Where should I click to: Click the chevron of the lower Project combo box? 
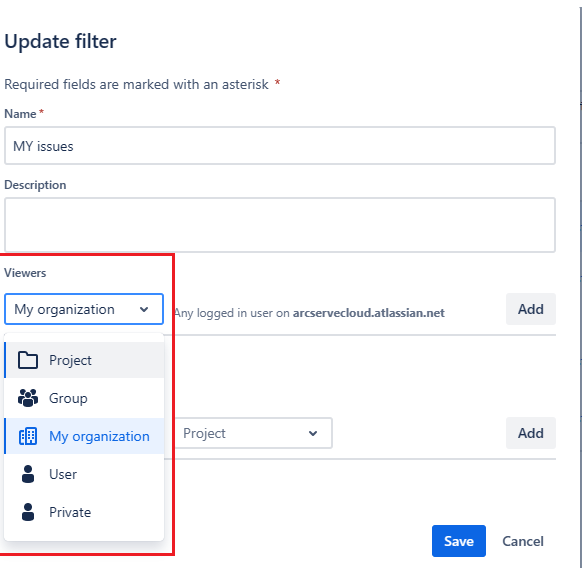(x=313, y=433)
